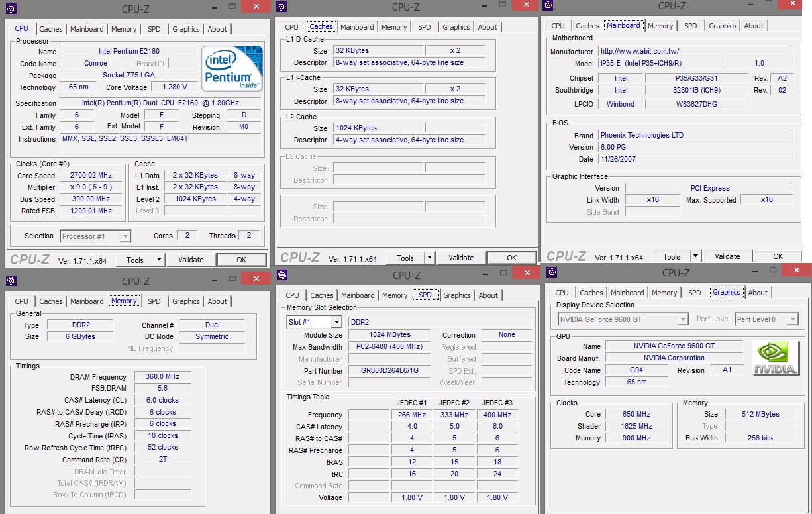Click the Rated FSB value 1200.01 MHz
The height and width of the screenshot is (514, 812).
[91, 211]
